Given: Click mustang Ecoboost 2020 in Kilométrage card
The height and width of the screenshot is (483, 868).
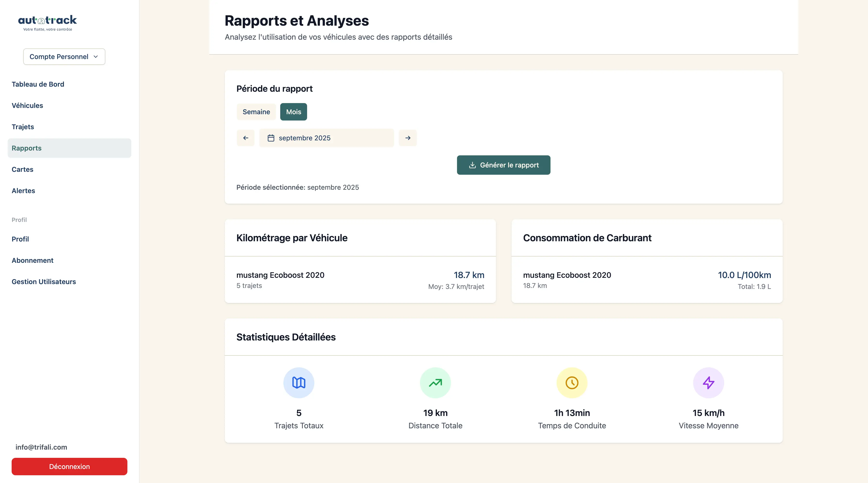Looking at the screenshot, I should pyautogui.click(x=280, y=275).
